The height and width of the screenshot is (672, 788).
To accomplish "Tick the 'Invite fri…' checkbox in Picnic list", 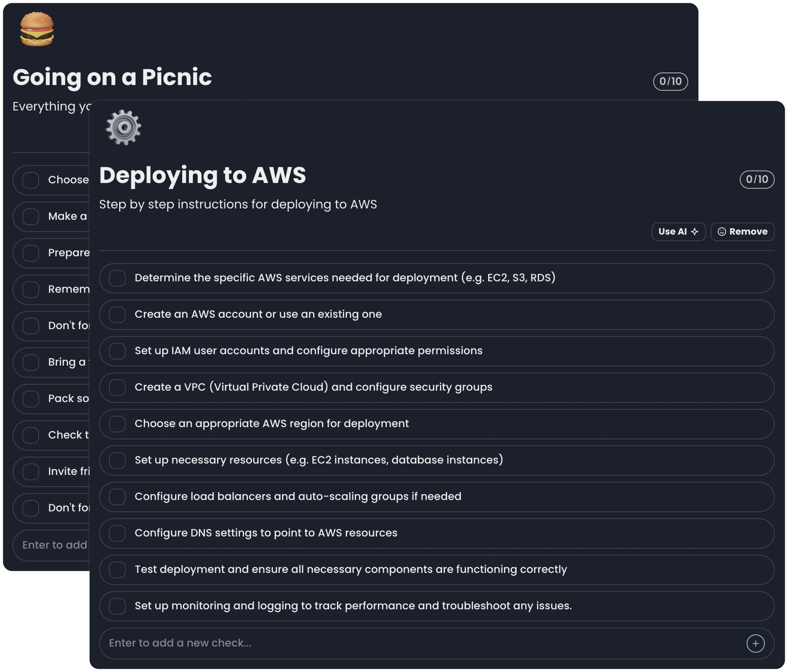I will coord(30,472).
